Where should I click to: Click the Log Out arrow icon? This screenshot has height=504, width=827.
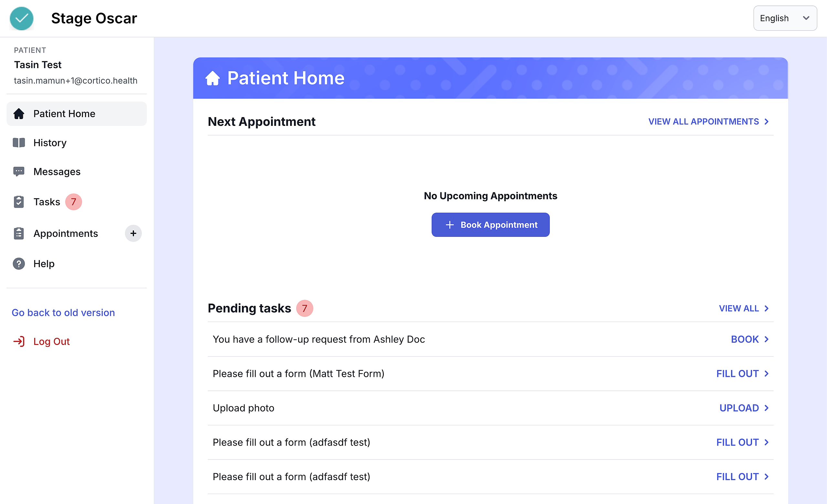tap(19, 341)
